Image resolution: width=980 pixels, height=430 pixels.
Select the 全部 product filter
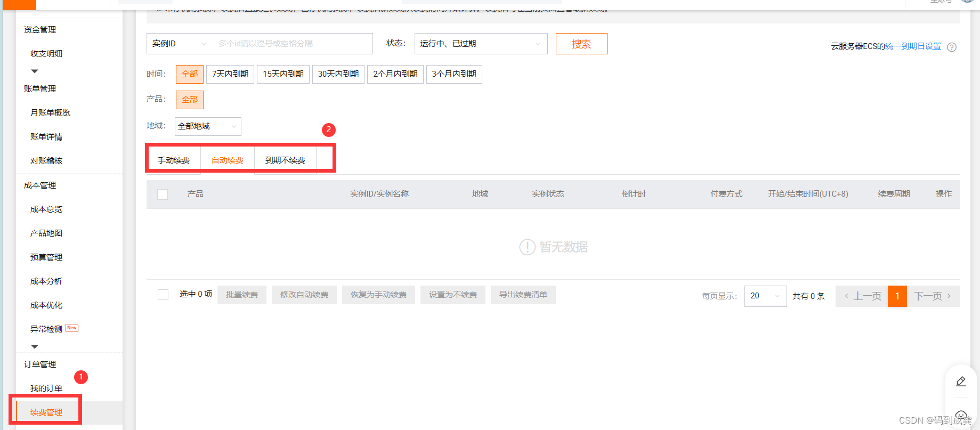pyautogui.click(x=190, y=100)
